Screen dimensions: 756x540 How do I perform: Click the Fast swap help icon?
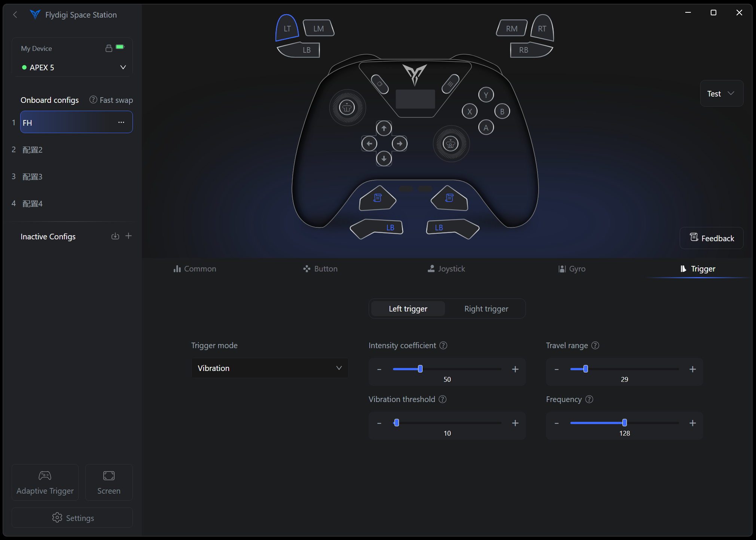coord(93,100)
